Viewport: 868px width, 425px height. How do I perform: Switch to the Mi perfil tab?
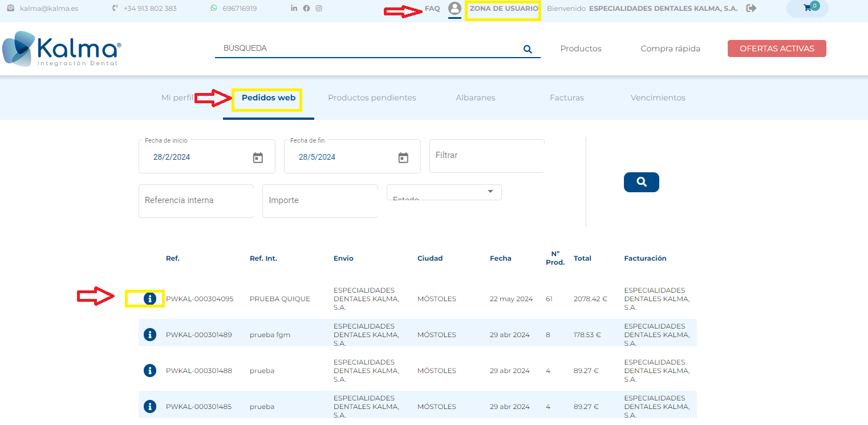tap(177, 98)
